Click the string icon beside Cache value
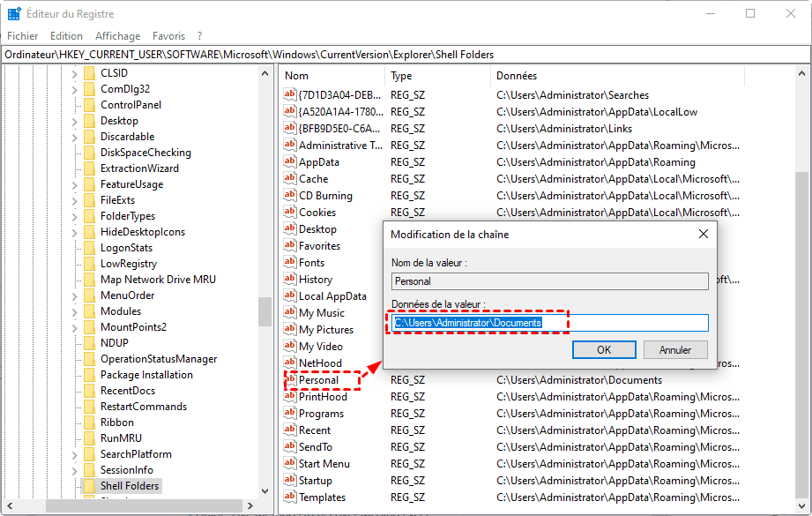Viewport: 812px width, 516px height. tap(289, 178)
